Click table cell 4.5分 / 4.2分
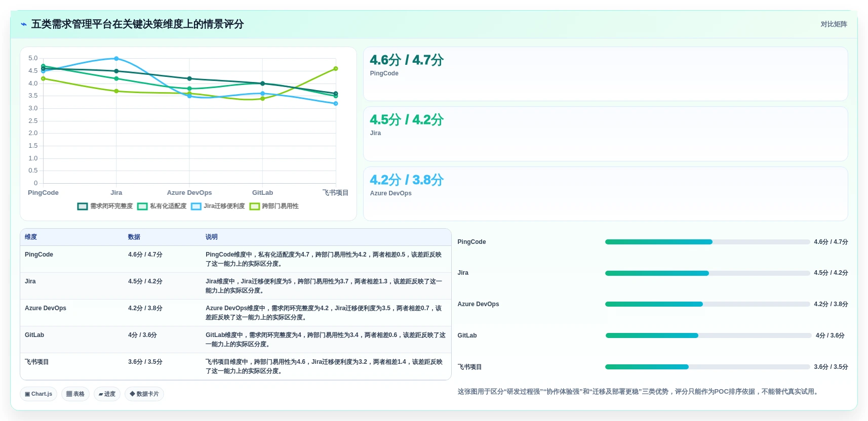 coord(145,281)
